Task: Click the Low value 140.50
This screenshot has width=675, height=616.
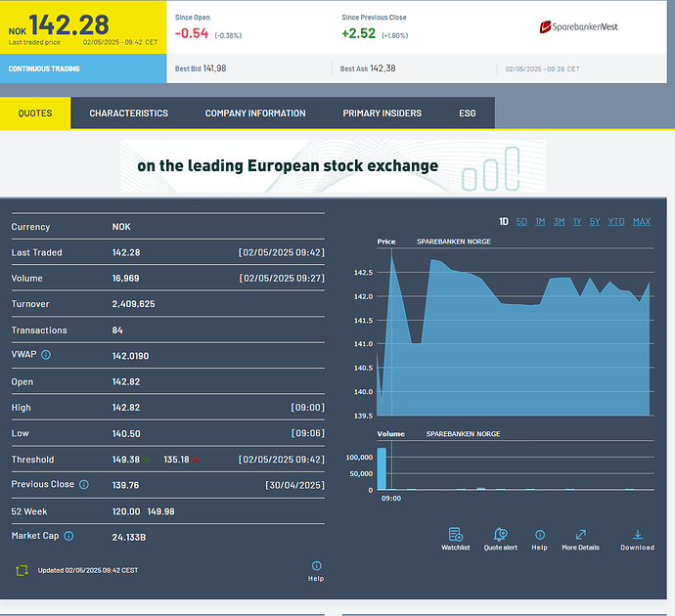Action: tap(126, 433)
